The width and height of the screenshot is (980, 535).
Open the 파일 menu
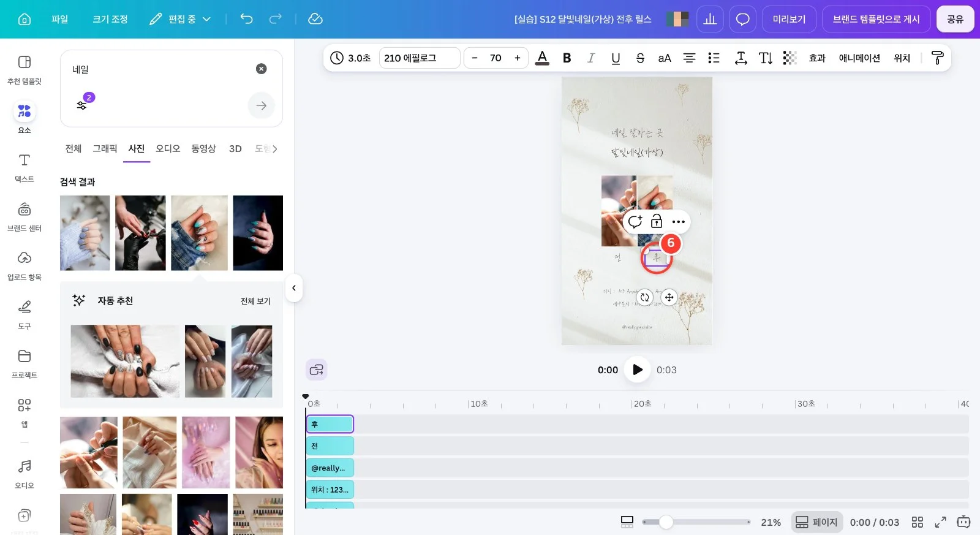(x=60, y=19)
